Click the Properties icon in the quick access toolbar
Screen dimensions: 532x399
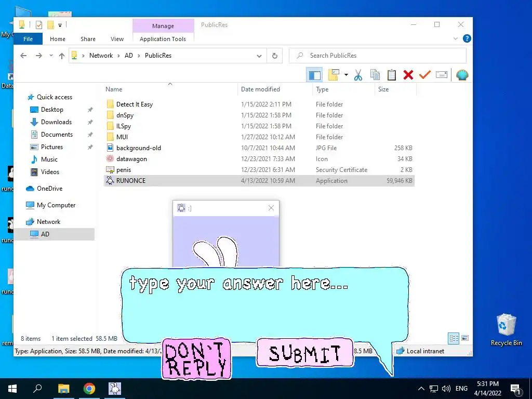(x=39, y=25)
